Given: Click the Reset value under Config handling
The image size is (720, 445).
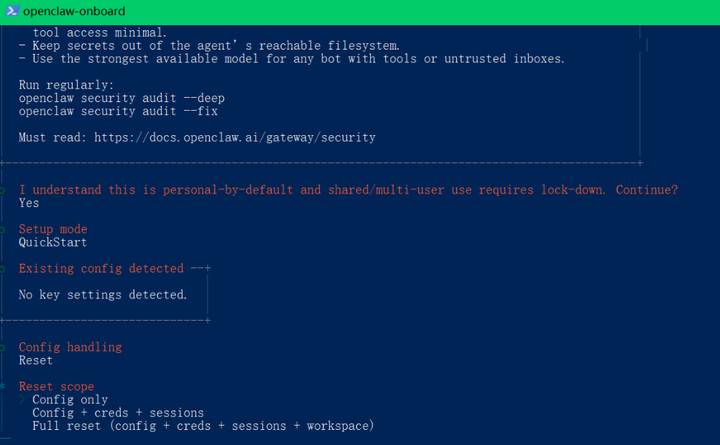Looking at the screenshot, I should 36,360.
